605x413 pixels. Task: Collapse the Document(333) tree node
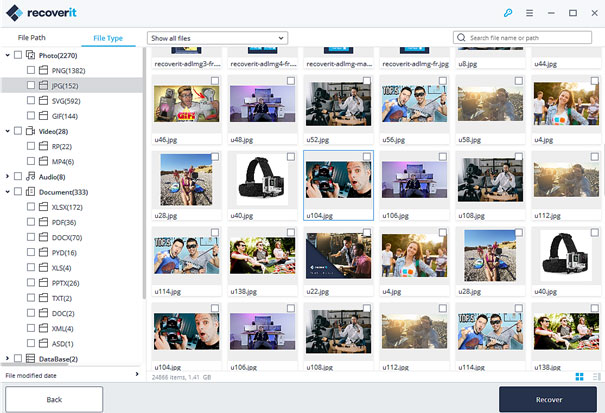pos(8,191)
